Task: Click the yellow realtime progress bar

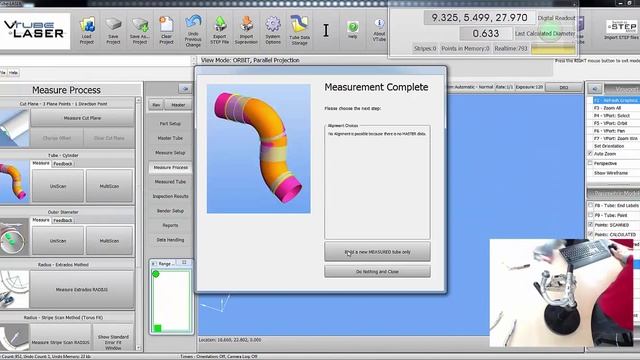Action: coord(553,49)
